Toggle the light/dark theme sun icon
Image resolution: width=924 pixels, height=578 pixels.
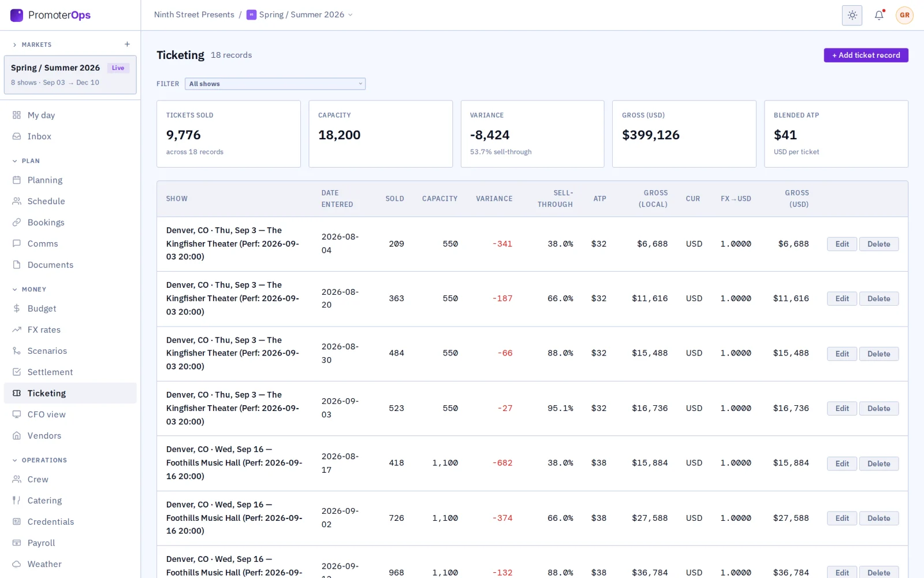point(852,16)
